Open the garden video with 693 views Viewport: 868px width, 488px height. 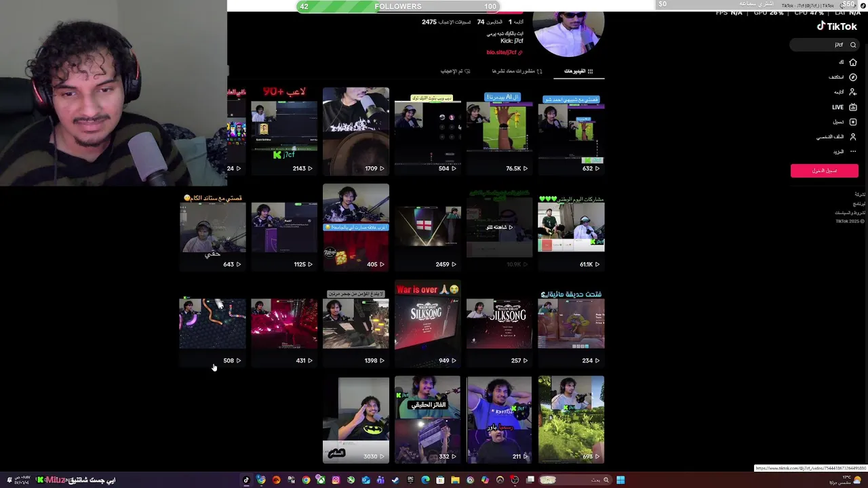[x=571, y=420]
